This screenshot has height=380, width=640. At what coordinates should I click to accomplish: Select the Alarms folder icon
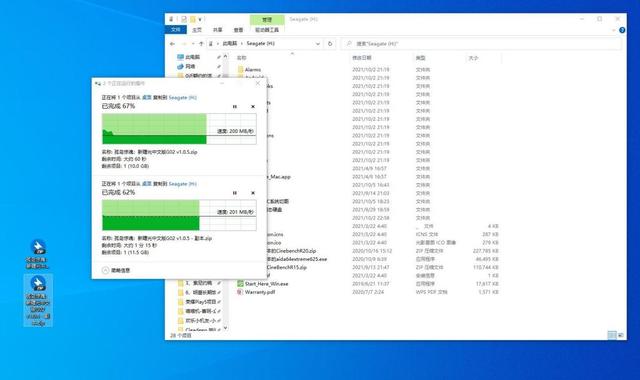(240, 69)
